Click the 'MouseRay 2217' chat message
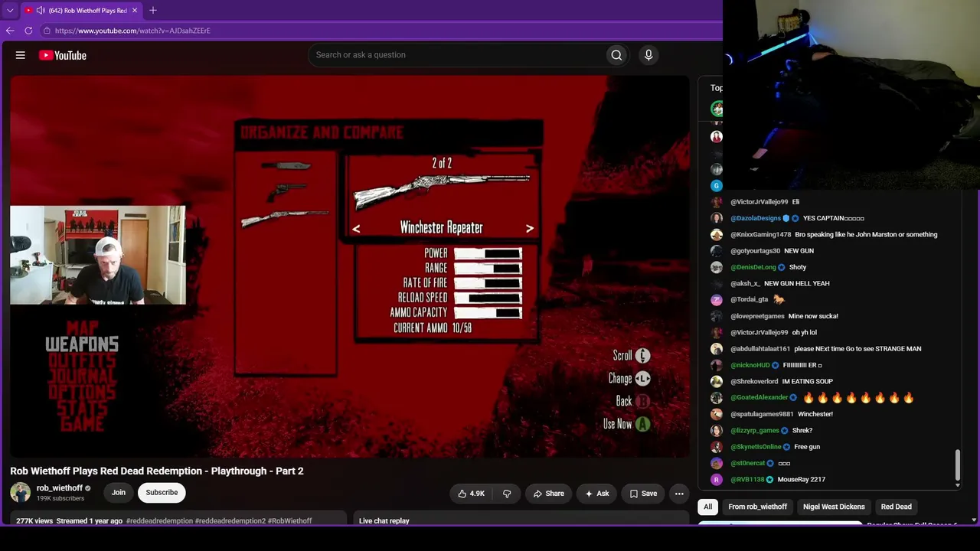The image size is (980, 551). tap(802, 480)
